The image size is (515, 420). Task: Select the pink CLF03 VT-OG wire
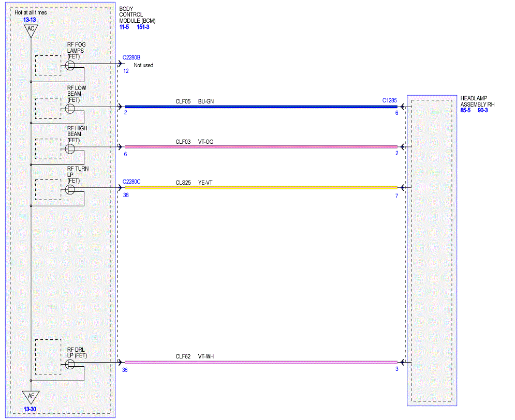(261, 147)
